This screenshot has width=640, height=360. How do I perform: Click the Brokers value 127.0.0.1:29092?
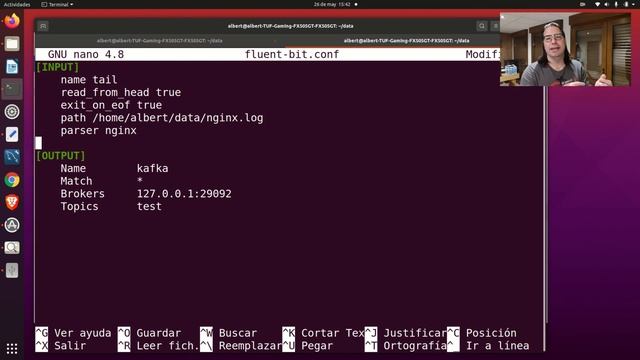pyautogui.click(x=184, y=193)
